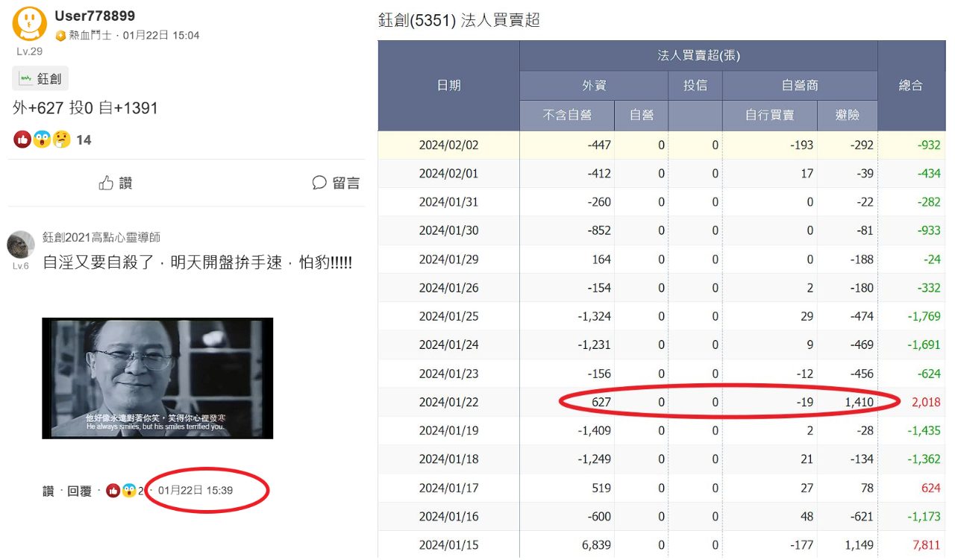Select the 2024/01/22 date cell
The width and height of the screenshot is (955, 560).
click(448, 402)
